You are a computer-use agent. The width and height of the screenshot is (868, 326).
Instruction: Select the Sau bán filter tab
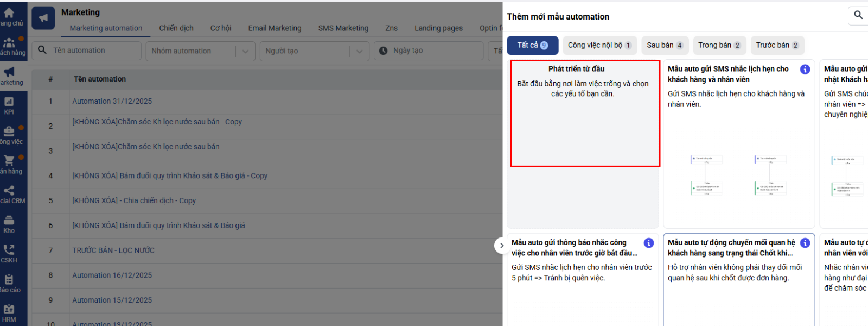click(x=665, y=46)
